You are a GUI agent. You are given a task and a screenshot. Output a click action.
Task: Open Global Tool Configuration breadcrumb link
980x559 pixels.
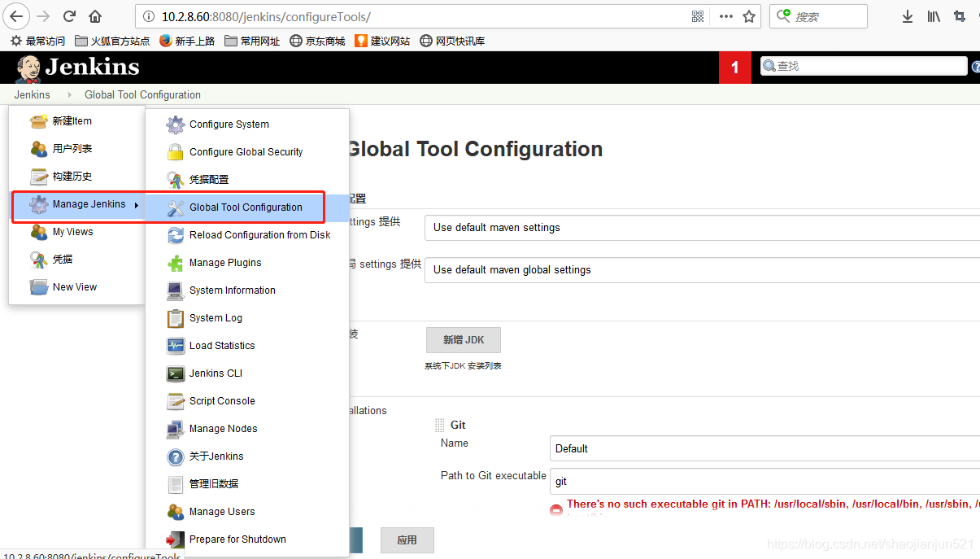point(142,94)
